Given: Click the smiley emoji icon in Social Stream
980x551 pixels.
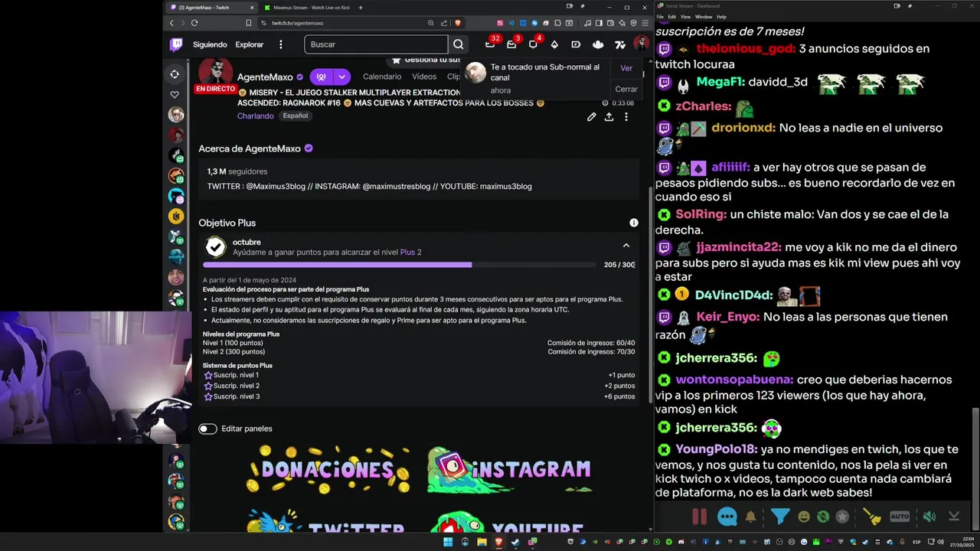Looking at the screenshot, I should pos(804,517).
